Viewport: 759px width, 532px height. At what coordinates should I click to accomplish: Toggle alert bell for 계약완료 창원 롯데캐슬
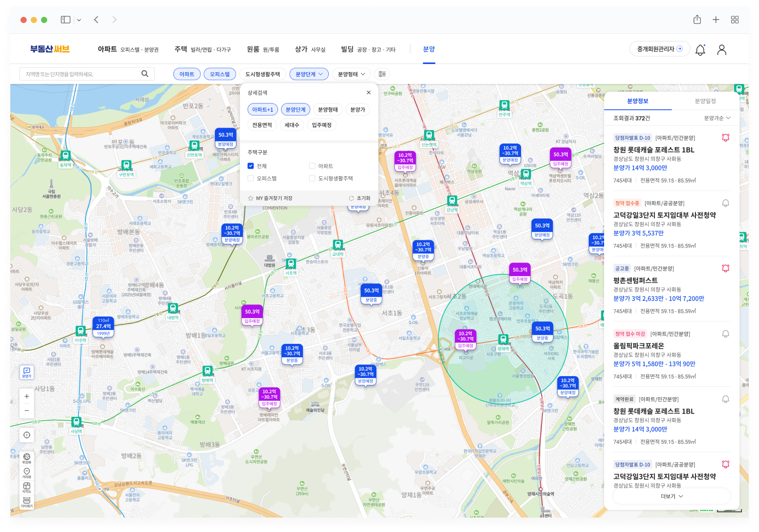726,399
